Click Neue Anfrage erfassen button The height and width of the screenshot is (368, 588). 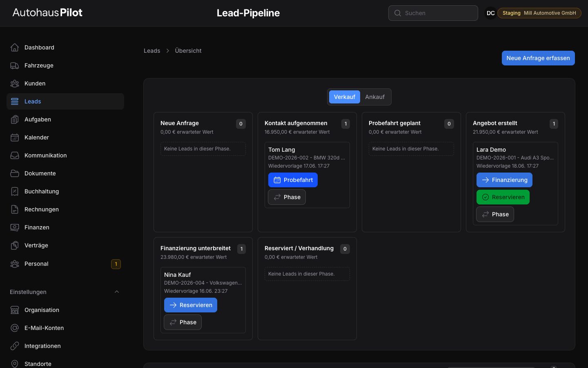(x=538, y=58)
